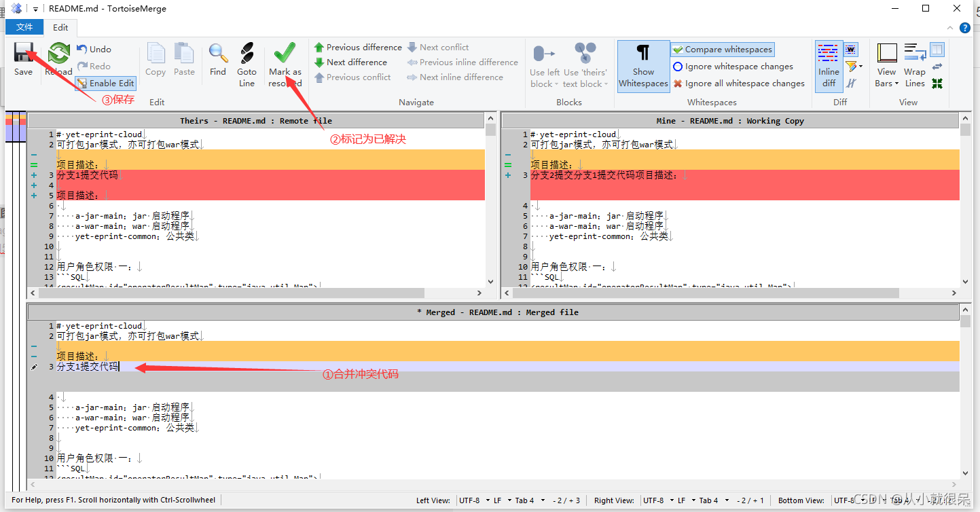Image resolution: width=980 pixels, height=512 pixels.
Task: Click the Theirs README.md pane header
Action: (256, 121)
